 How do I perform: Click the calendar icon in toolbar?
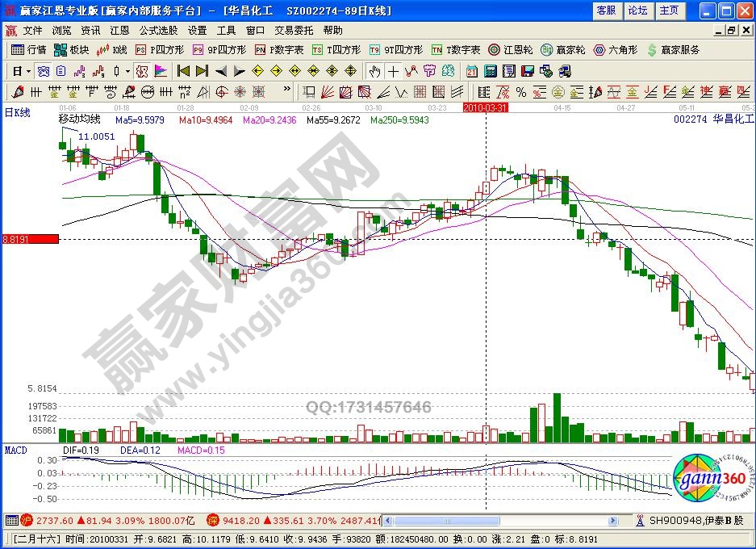(x=471, y=71)
